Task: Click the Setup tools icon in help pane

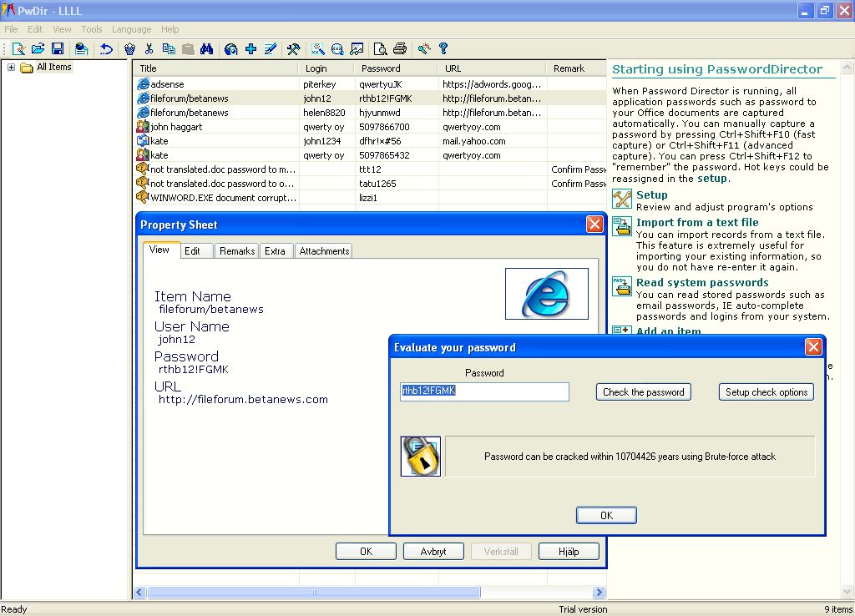Action: [x=621, y=199]
